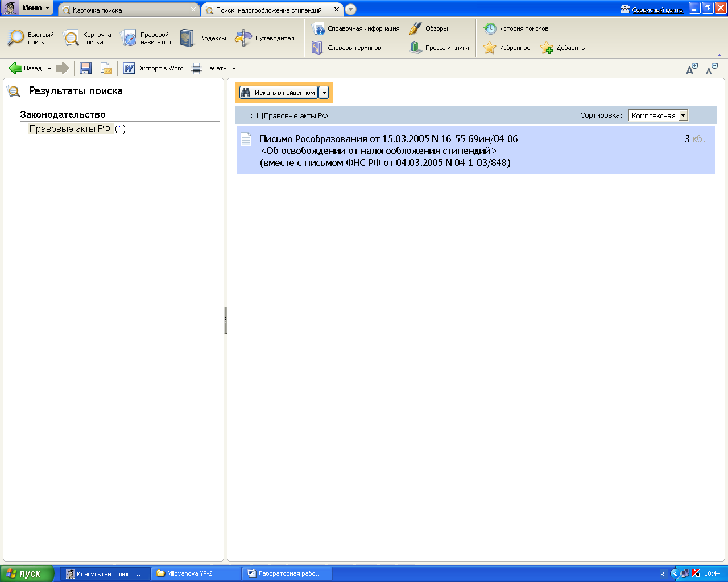728x582 pixels.
Task: Expand the Печать options dropdown arrow
Action: tap(234, 69)
